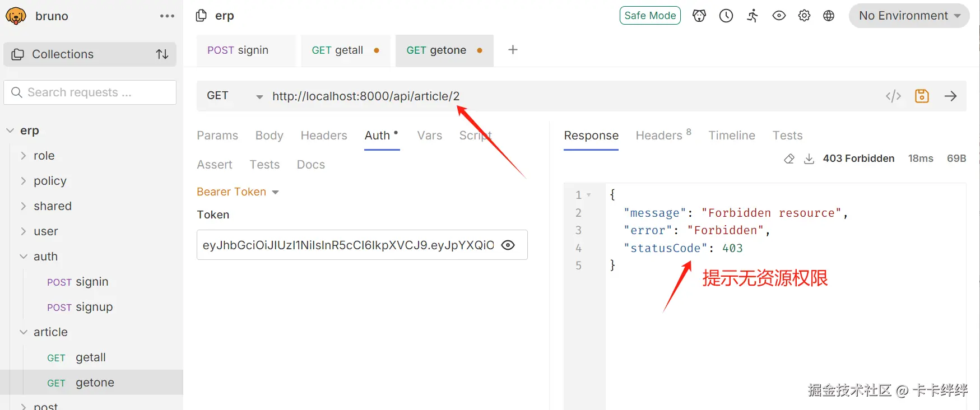Open the Docs tab

click(x=311, y=165)
